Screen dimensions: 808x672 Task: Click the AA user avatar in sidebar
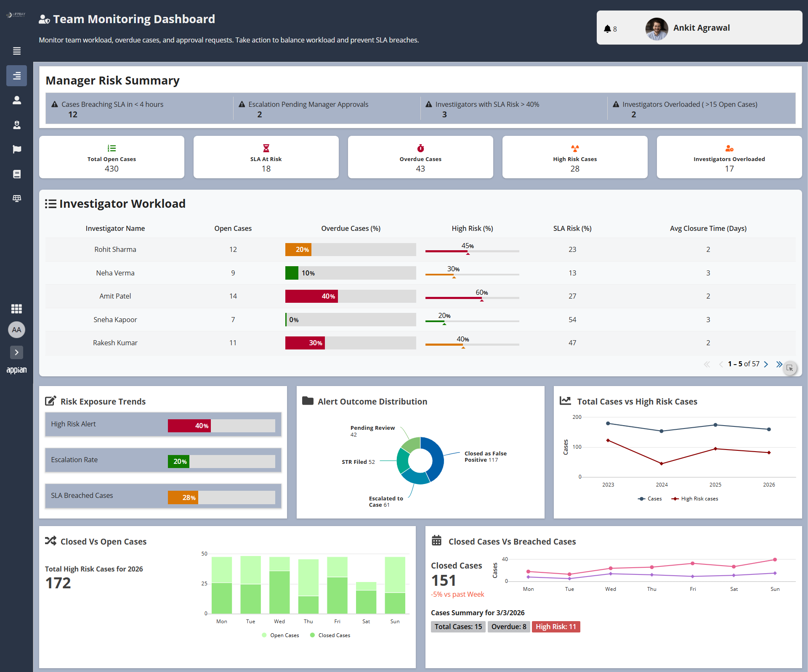17,330
